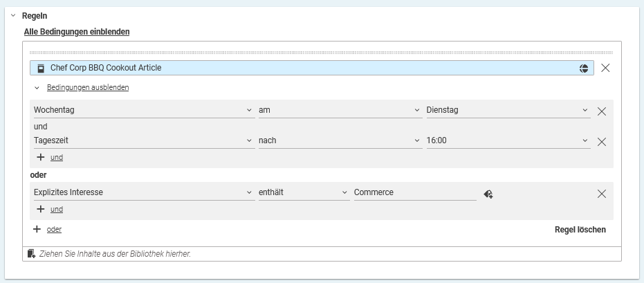Delete the Explizites Interesse condition row
The image size is (644, 283).
[601, 194]
